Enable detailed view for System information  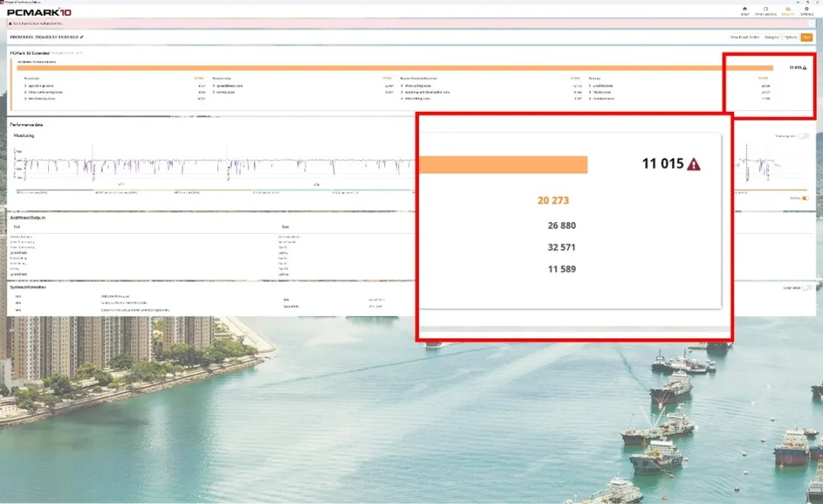tap(808, 288)
